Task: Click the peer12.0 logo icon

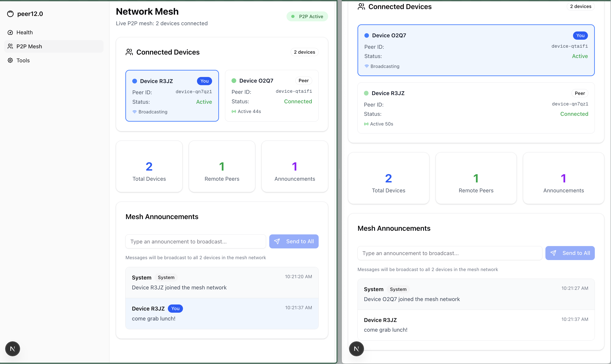Action: click(x=10, y=14)
